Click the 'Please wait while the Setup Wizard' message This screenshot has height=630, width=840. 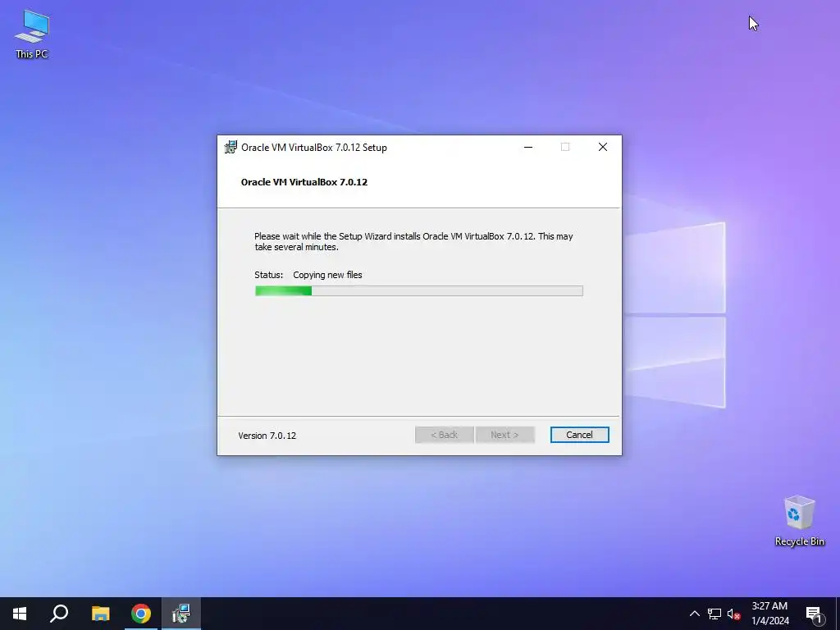click(x=413, y=242)
